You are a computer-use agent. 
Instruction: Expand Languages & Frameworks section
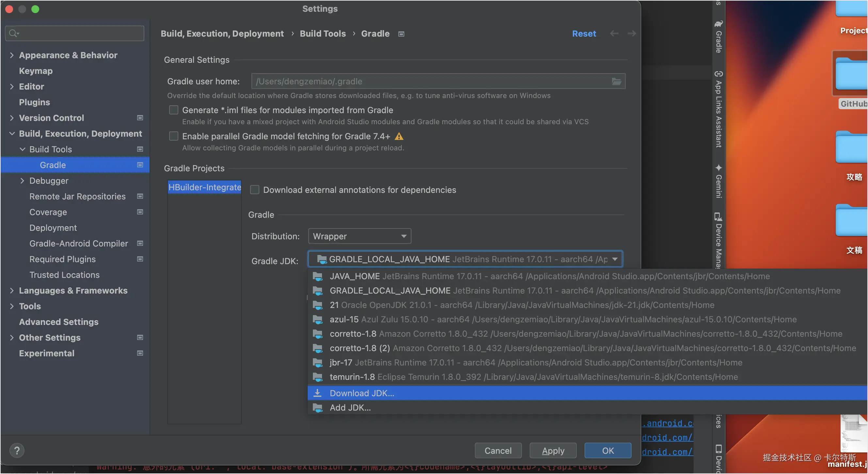coord(12,291)
